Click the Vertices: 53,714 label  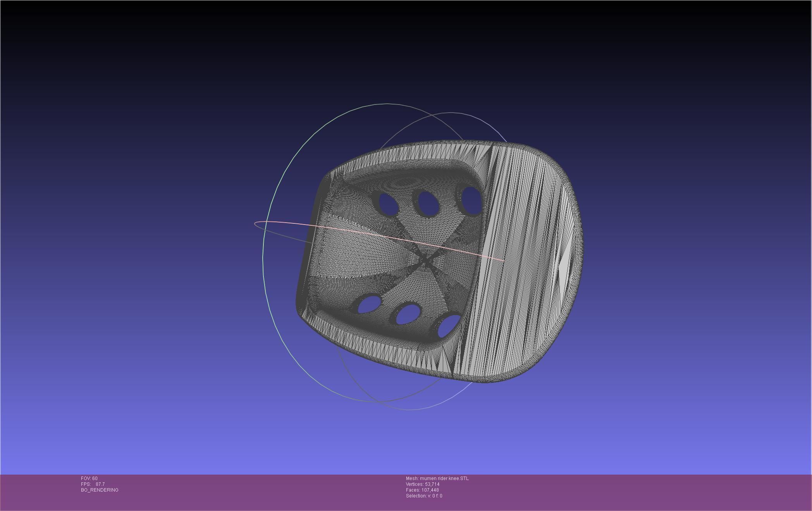[x=422, y=484]
